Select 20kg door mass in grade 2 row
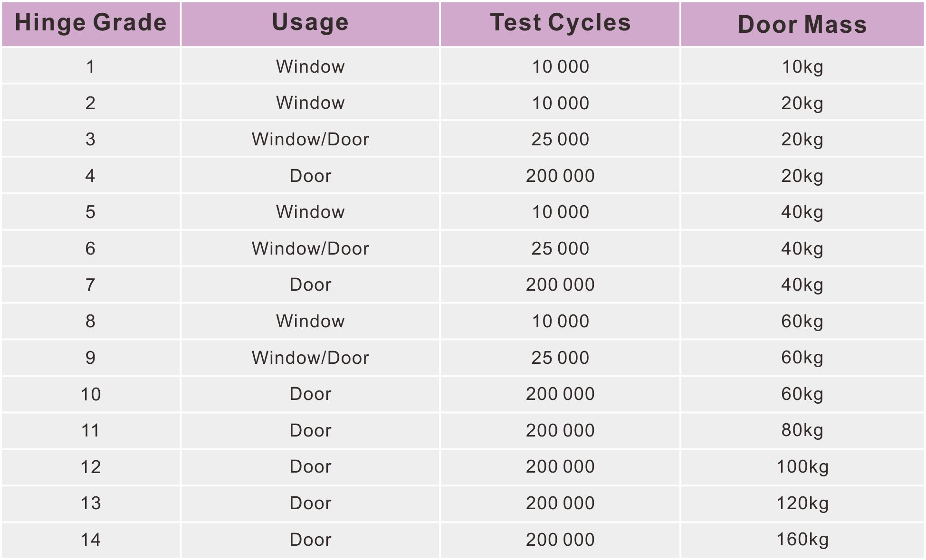The height and width of the screenshot is (560, 926). coord(802,103)
